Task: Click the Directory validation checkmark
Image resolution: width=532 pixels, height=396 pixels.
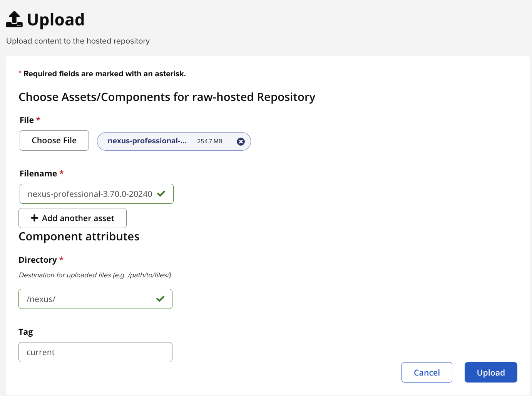Action: click(x=161, y=299)
